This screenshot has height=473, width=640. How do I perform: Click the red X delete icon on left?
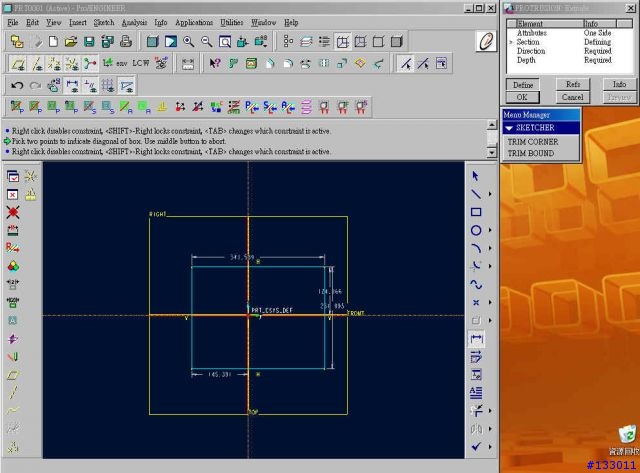[x=13, y=212]
